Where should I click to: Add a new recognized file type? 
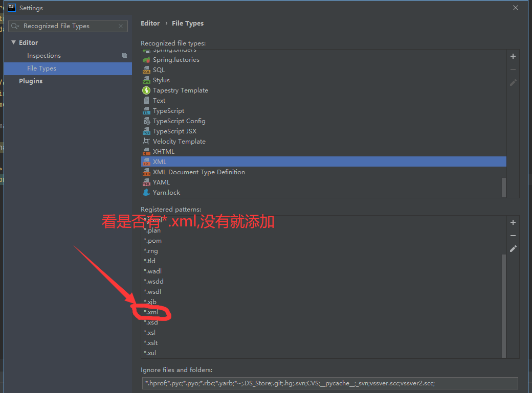[x=513, y=56]
